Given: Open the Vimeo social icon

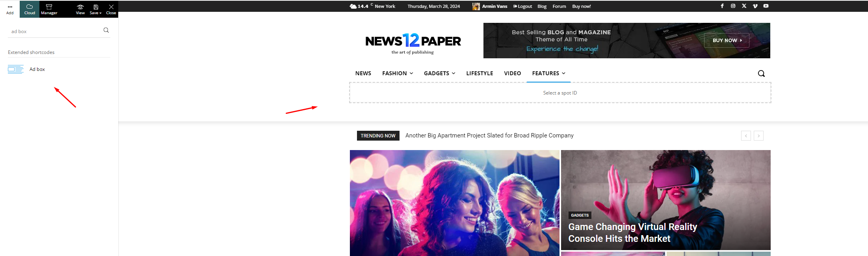Looking at the screenshot, I should (x=755, y=6).
